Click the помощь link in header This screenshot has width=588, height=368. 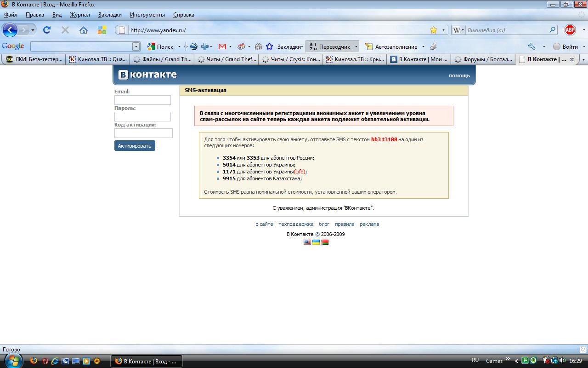[x=459, y=75]
